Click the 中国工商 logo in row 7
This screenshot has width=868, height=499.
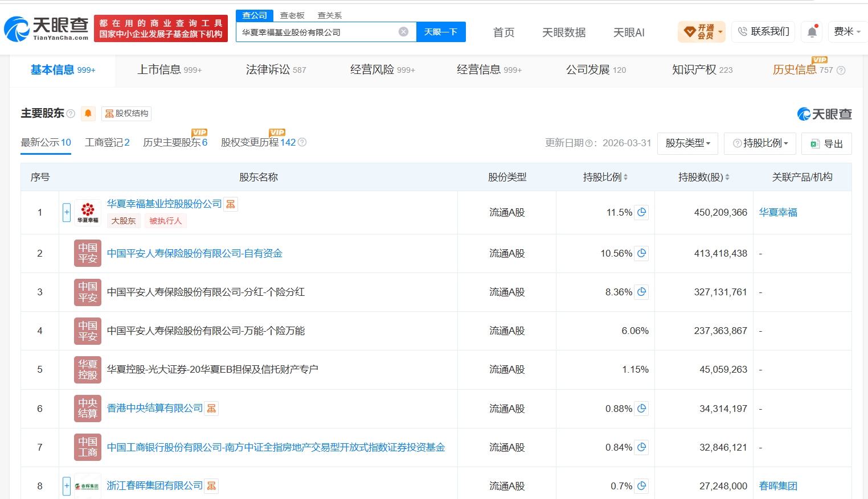[x=88, y=447]
